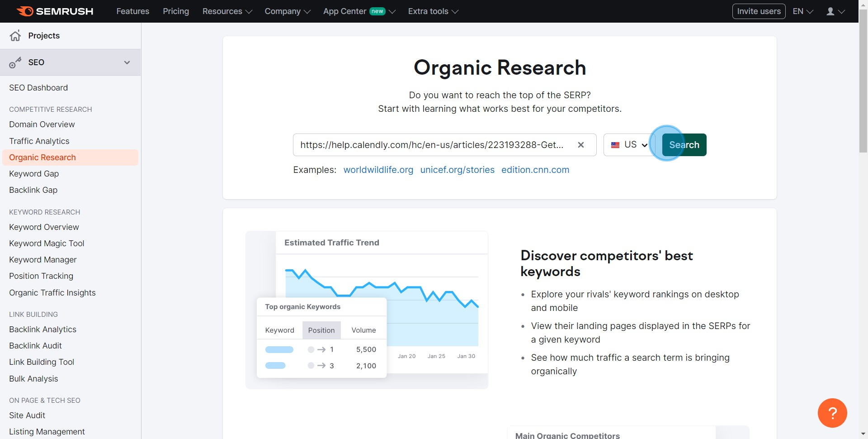Expand App Center menu
Image resolution: width=868 pixels, height=439 pixels.
point(359,11)
